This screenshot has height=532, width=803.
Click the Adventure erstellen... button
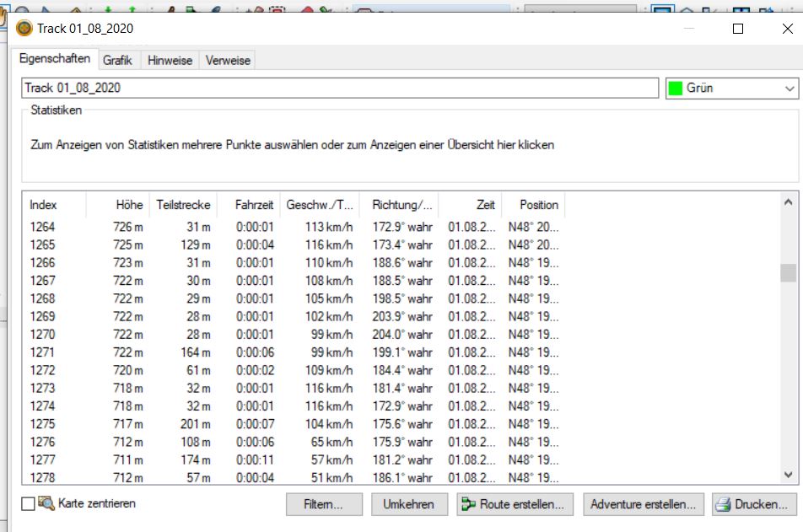(644, 505)
